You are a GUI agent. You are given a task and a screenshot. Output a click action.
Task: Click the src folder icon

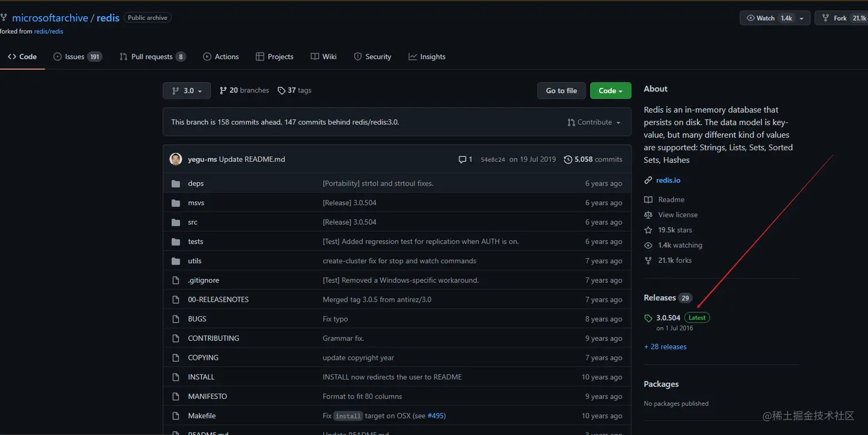pyautogui.click(x=176, y=222)
